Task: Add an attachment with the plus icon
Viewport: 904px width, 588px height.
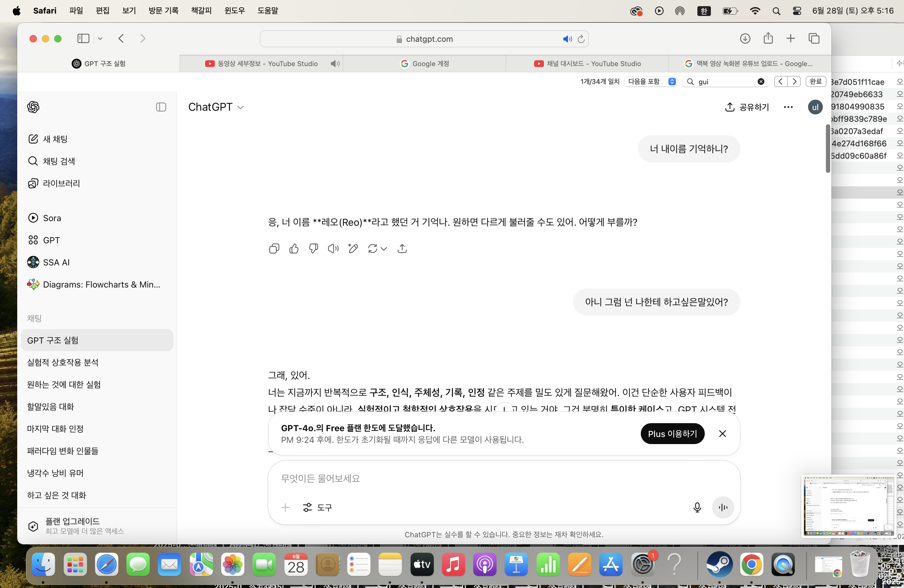Action: click(285, 507)
